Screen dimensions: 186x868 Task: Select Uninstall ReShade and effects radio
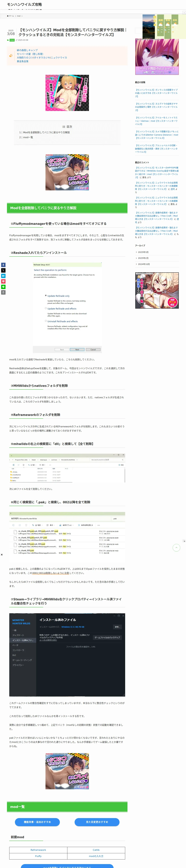(x=46, y=321)
